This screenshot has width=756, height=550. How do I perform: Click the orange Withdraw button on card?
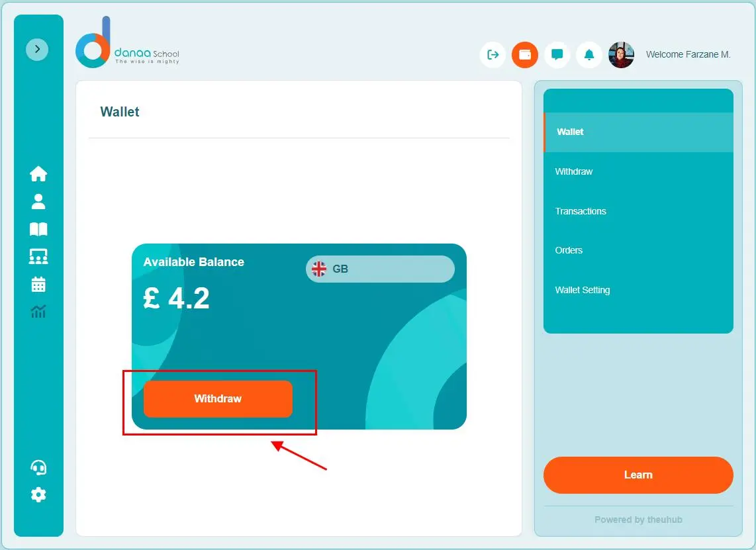pyautogui.click(x=218, y=398)
